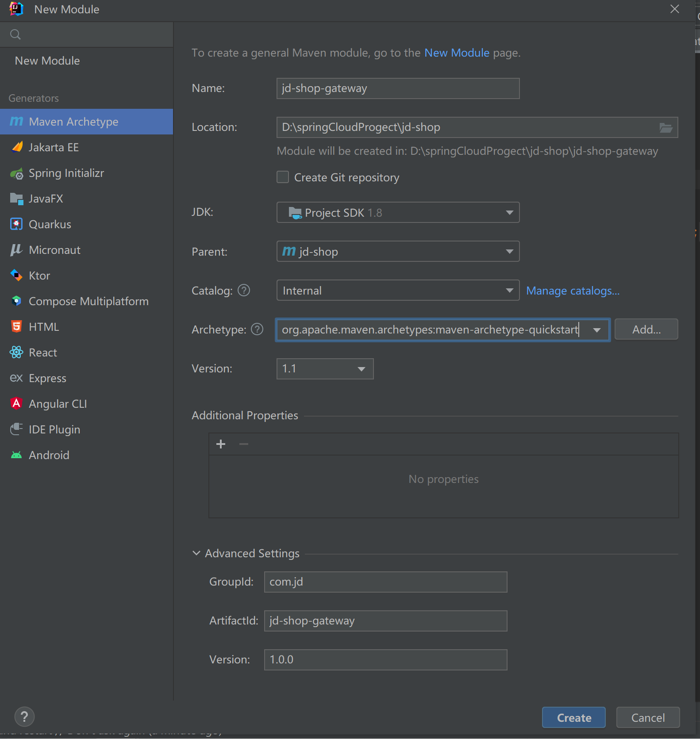
Task: Choose the Micronaut generator
Action: click(86, 250)
